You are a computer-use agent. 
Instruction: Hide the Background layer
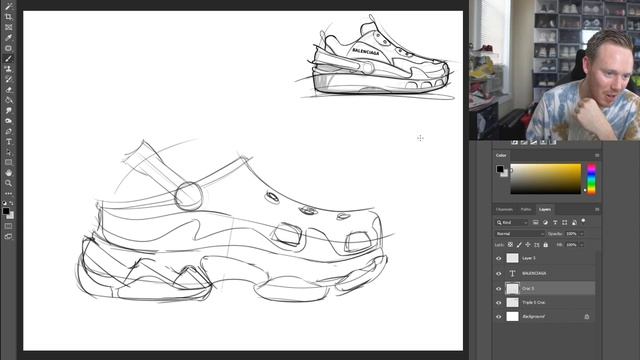[498, 317]
